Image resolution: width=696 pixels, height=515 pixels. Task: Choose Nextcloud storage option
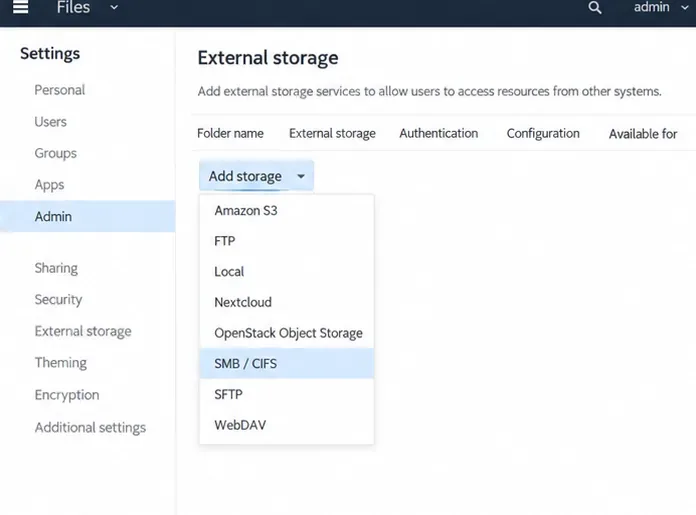(x=287, y=302)
